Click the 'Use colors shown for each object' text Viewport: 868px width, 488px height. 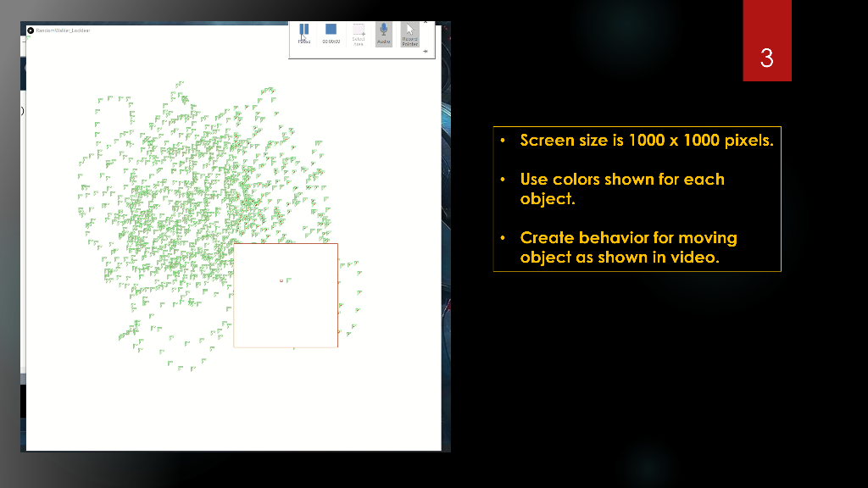[622, 189]
